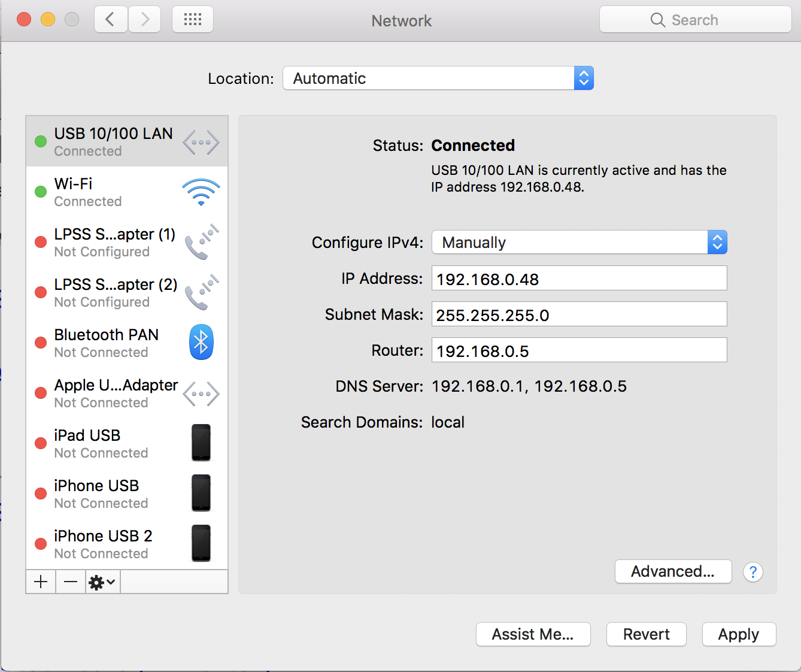Click Configure IPv4 blue stepper arrows

[x=717, y=242]
